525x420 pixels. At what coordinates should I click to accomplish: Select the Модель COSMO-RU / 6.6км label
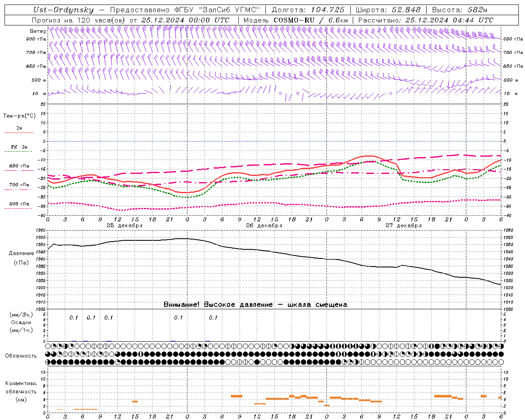click(x=296, y=20)
